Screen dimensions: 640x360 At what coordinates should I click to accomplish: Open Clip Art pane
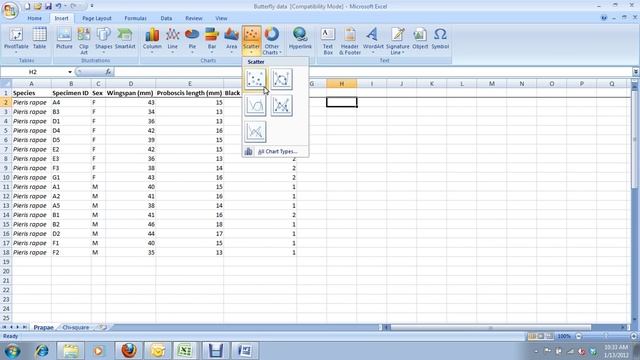[84, 41]
